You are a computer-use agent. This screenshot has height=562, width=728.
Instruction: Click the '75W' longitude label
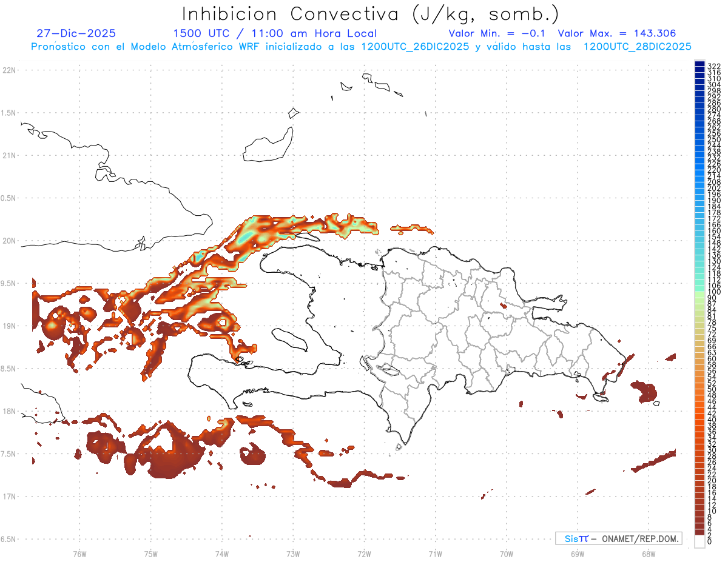click(x=151, y=554)
